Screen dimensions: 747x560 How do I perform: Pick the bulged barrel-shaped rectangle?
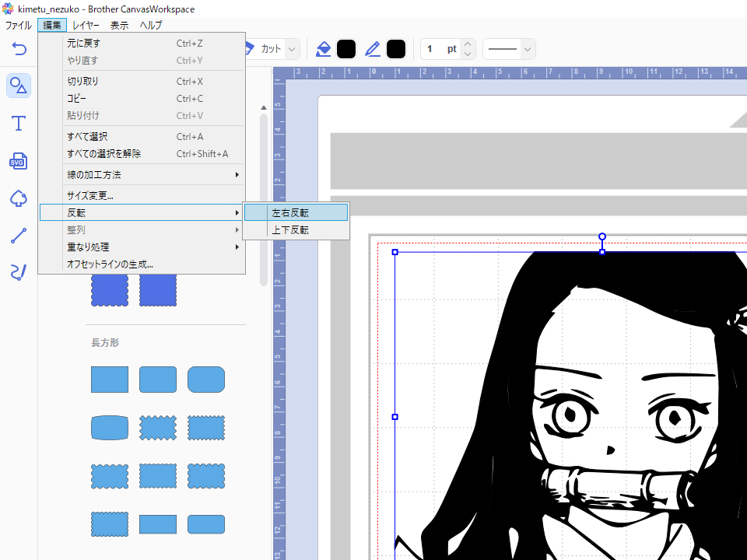[110, 428]
